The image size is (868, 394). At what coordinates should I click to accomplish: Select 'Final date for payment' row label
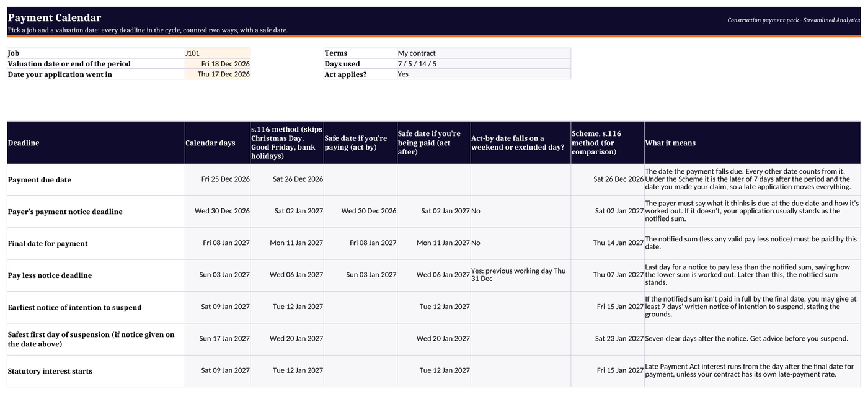[96, 244]
